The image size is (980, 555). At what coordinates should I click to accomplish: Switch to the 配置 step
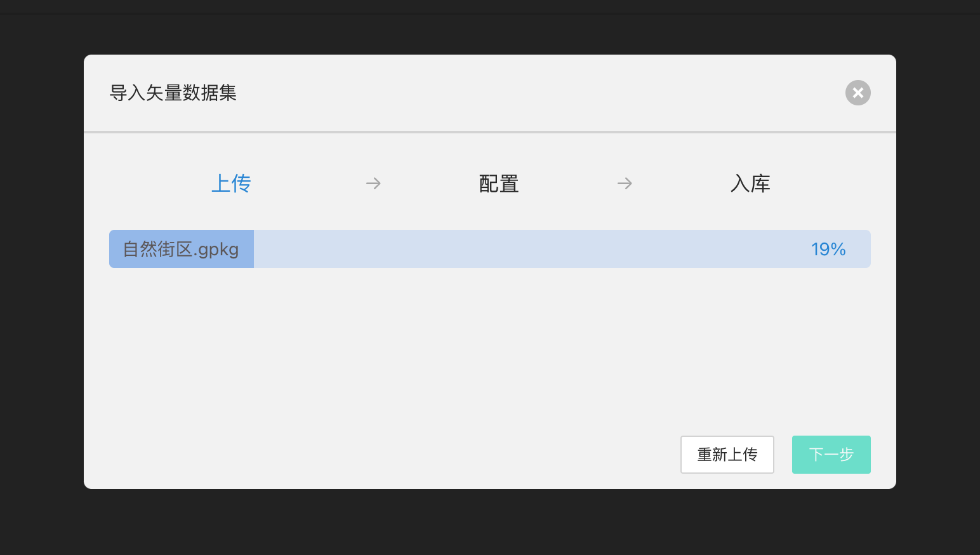pos(499,184)
